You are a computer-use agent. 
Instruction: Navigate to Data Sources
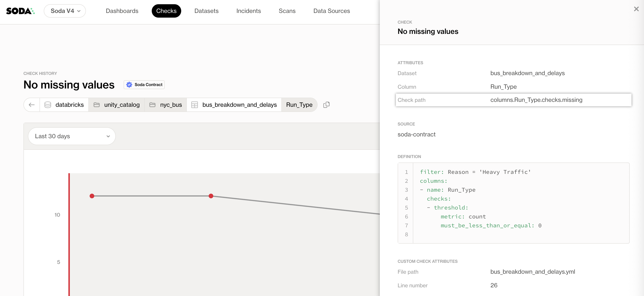tap(331, 11)
